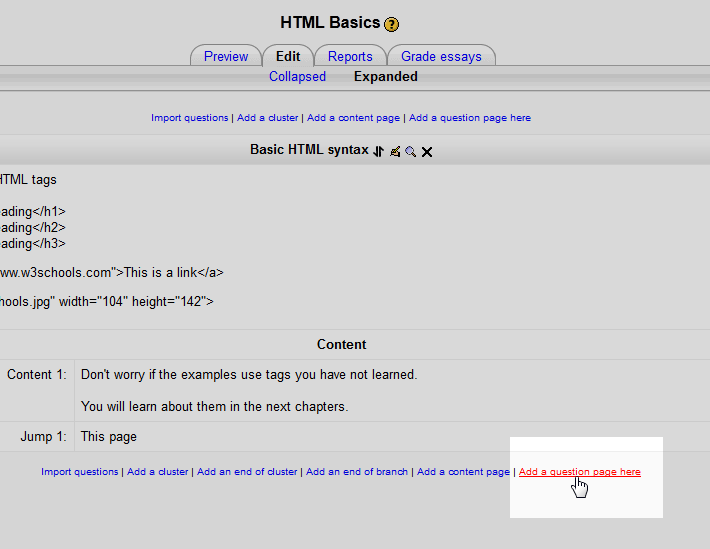
Task: Click the </h3> code line
Action: pyautogui.click(x=33, y=244)
